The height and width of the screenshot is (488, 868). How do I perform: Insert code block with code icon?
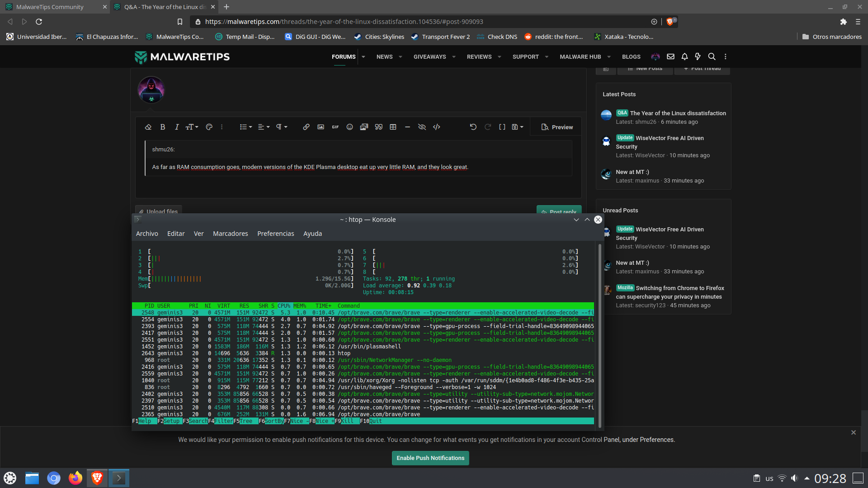coord(436,127)
